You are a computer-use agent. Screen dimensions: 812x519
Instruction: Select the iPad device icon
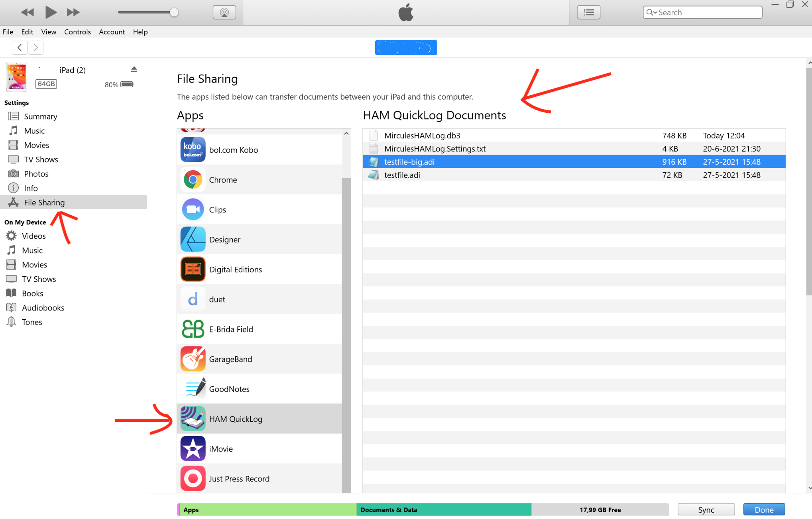click(16, 77)
